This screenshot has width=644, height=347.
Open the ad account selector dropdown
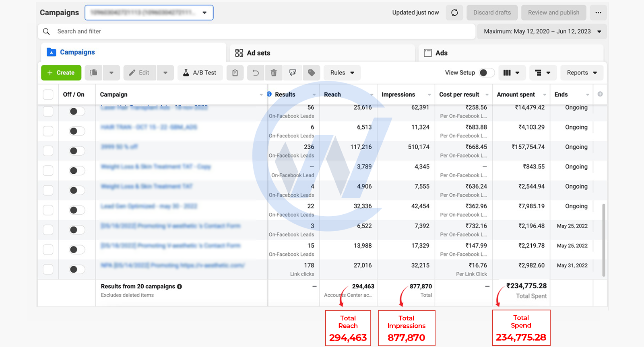point(149,12)
